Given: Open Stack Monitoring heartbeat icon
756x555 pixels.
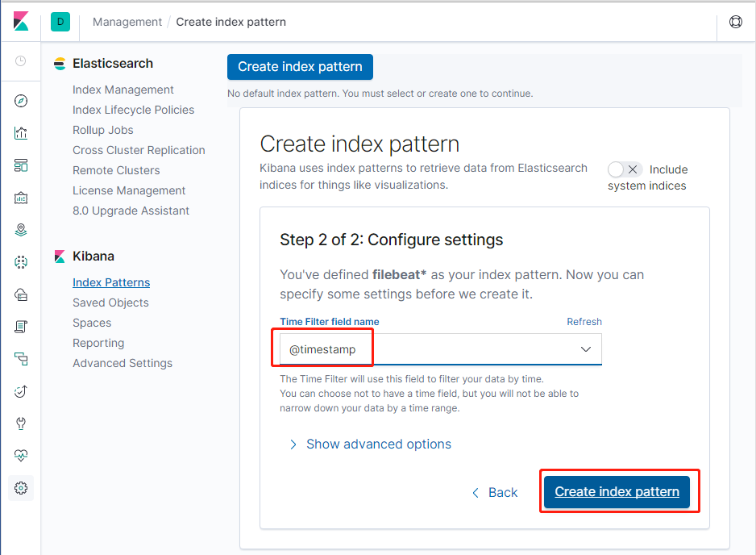Looking at the screenshot, I should pos(21,456).
